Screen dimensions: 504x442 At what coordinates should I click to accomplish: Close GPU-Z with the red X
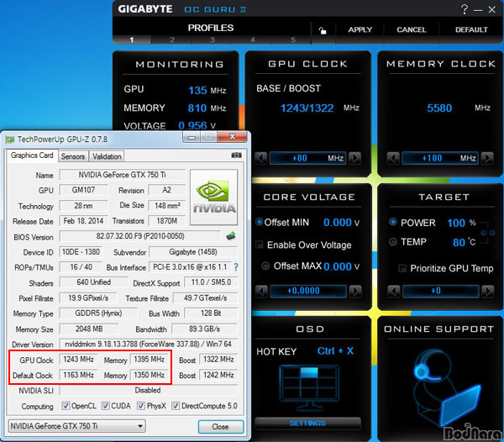click(x=232, y=137)
